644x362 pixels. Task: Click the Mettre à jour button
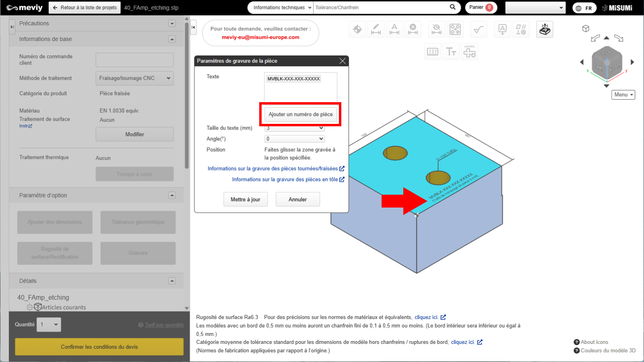245,200
